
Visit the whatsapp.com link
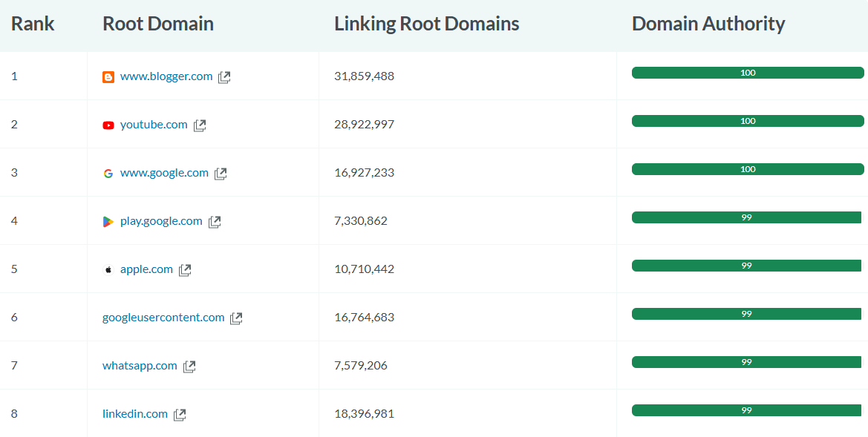click(140, 365)
